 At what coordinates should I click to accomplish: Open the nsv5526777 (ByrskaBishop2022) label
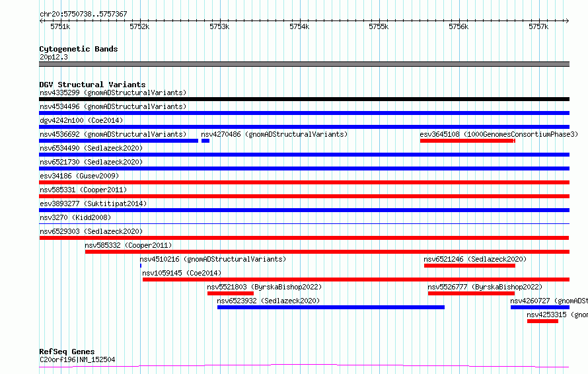point(485,287)
